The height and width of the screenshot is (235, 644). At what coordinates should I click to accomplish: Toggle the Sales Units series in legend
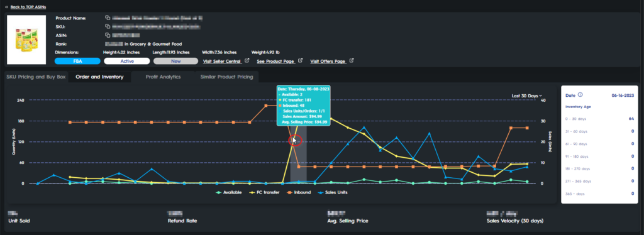333,192
